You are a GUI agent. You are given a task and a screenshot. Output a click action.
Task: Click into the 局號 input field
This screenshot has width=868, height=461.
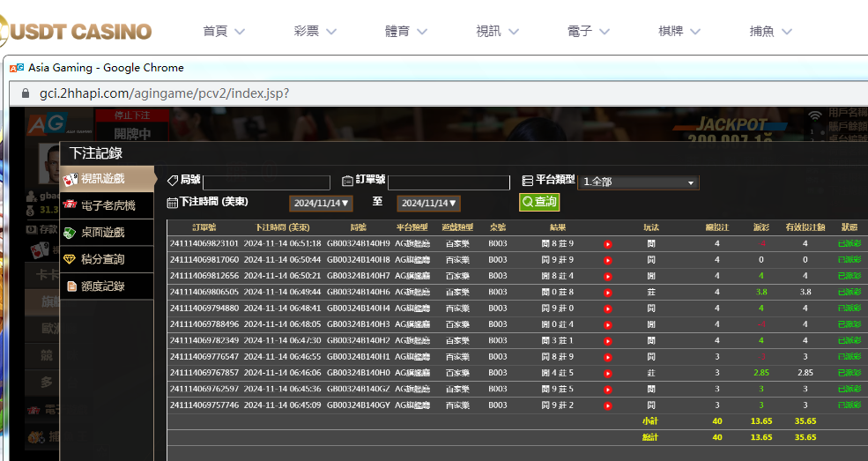(266, 183)
